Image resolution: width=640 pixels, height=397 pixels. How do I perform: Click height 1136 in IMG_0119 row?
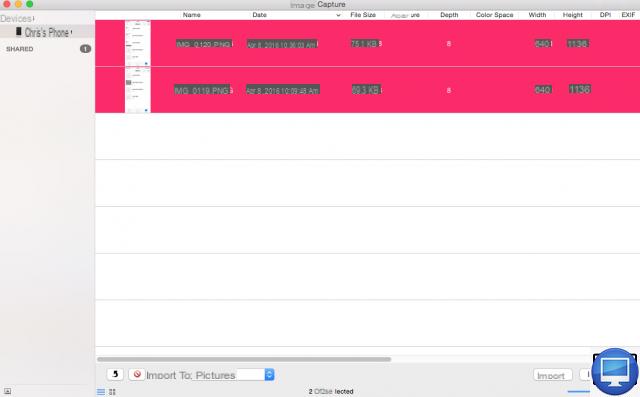[x=580, y=89]
